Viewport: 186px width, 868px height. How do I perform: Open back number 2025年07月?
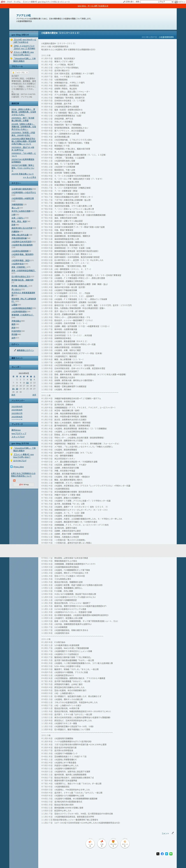(x=17, y=413)
